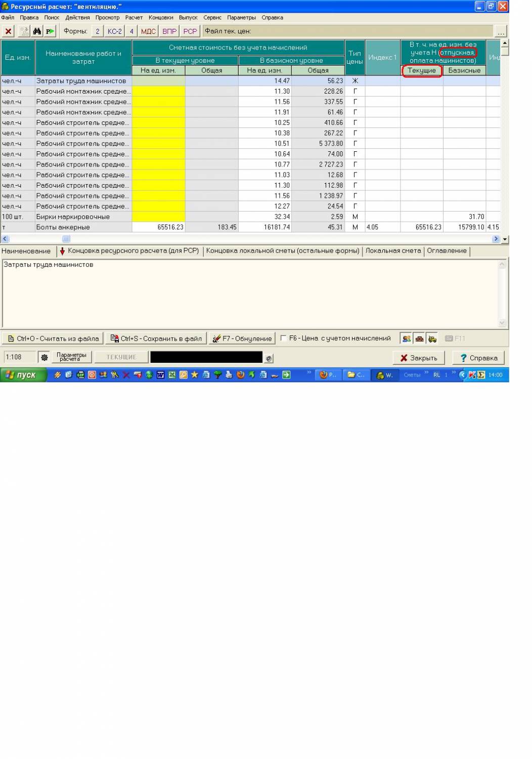Click the document export icon beside the binoculars
532x759 pixels.
point(24,31)
